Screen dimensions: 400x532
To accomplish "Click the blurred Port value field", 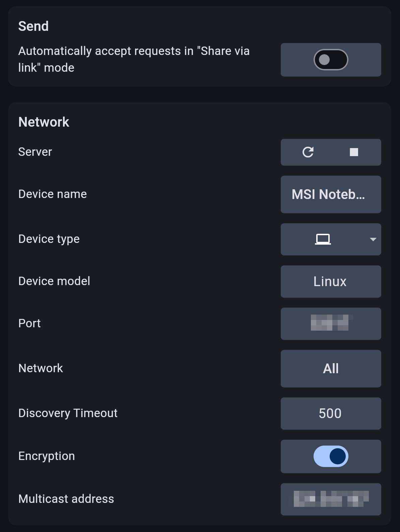I will (x=331, y=324).
